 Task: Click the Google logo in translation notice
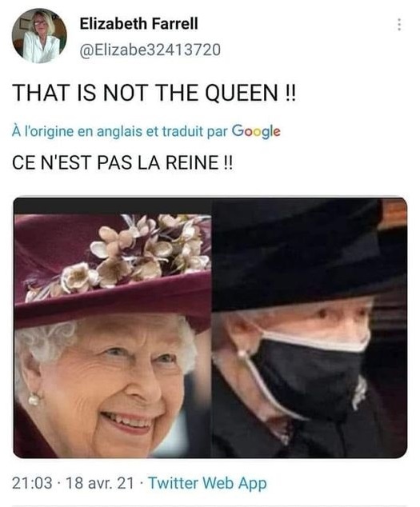(x=256, y=131)
